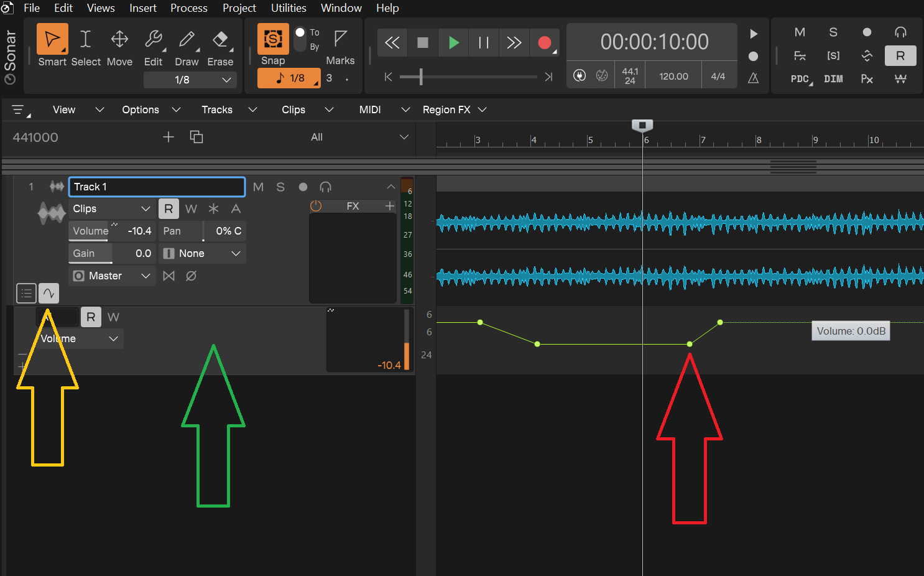924x576 pixels.
Task: Start playback with green Play button
Action: pos(453,42)
